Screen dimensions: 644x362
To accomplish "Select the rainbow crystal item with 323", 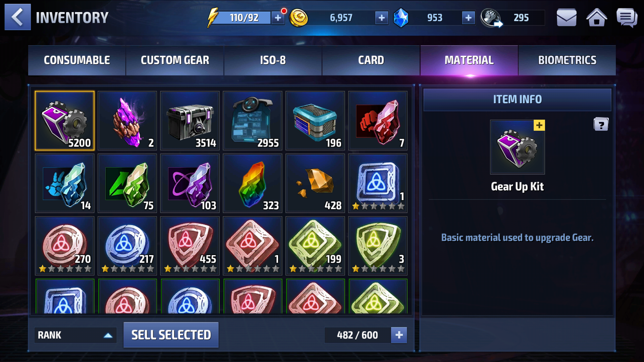I will point(252,183).
